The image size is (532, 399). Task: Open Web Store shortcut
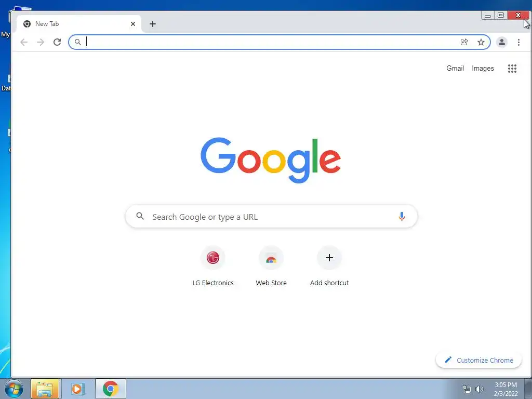tap(271, 267)
